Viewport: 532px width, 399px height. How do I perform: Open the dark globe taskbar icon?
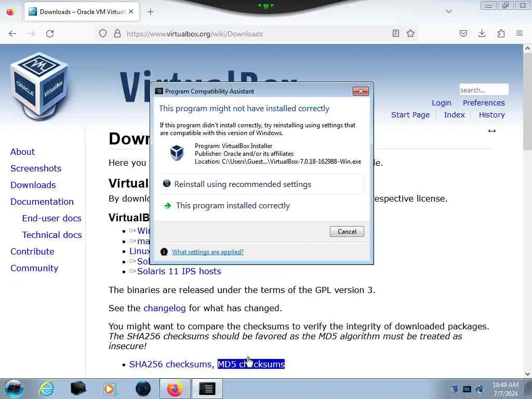pos(143,389)
